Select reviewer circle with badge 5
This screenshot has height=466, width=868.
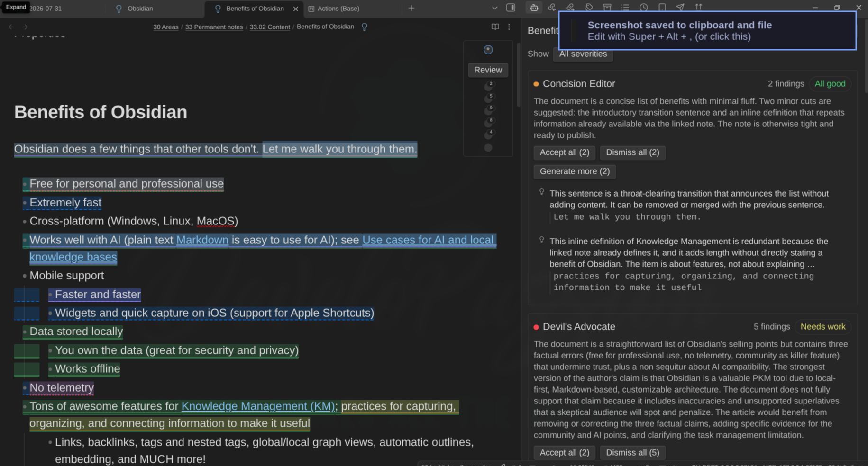click(x=488, y=98)
